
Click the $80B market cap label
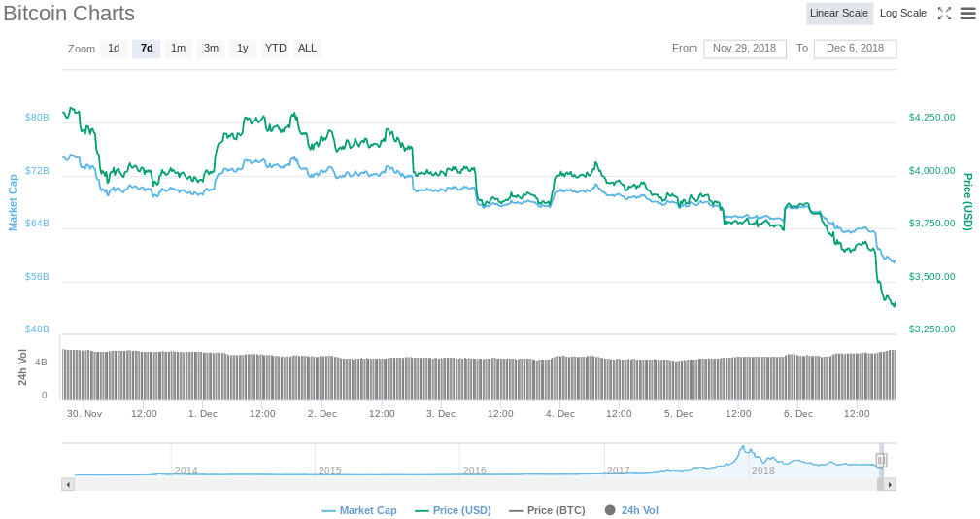37,117
